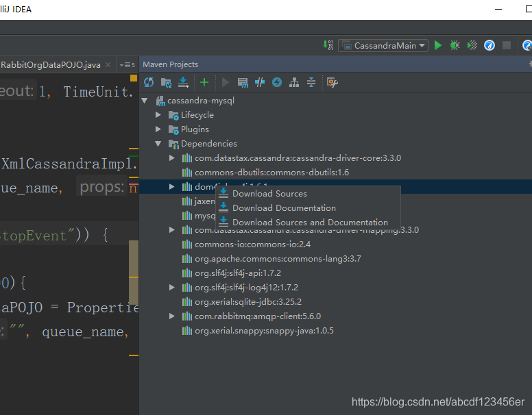Click the Maven Projects panel title
The image size is (532, 415).
point(170,64)
